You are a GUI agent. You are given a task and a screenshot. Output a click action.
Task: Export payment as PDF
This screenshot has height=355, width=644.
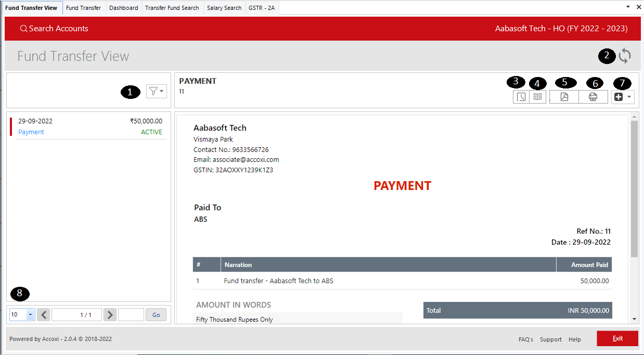564,97
